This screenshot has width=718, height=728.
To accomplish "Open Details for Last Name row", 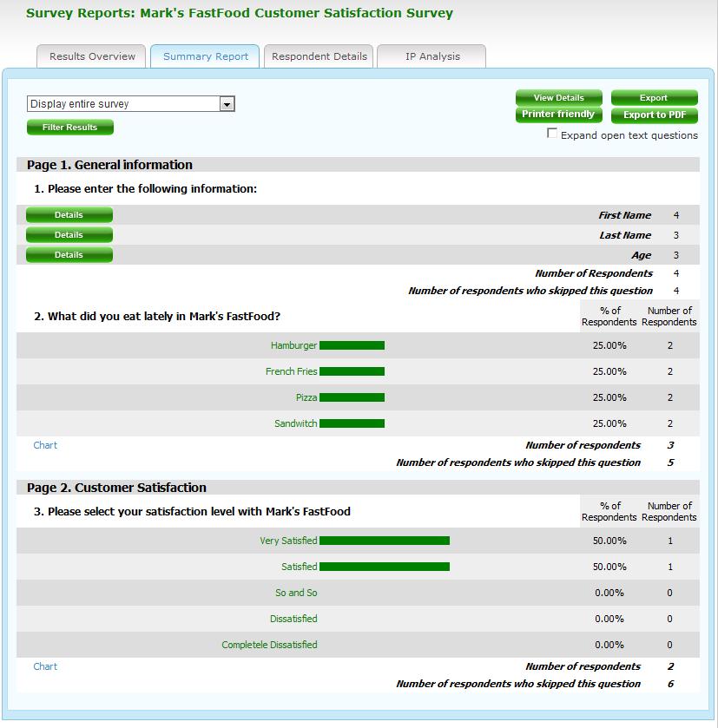I will click(69, 235).
